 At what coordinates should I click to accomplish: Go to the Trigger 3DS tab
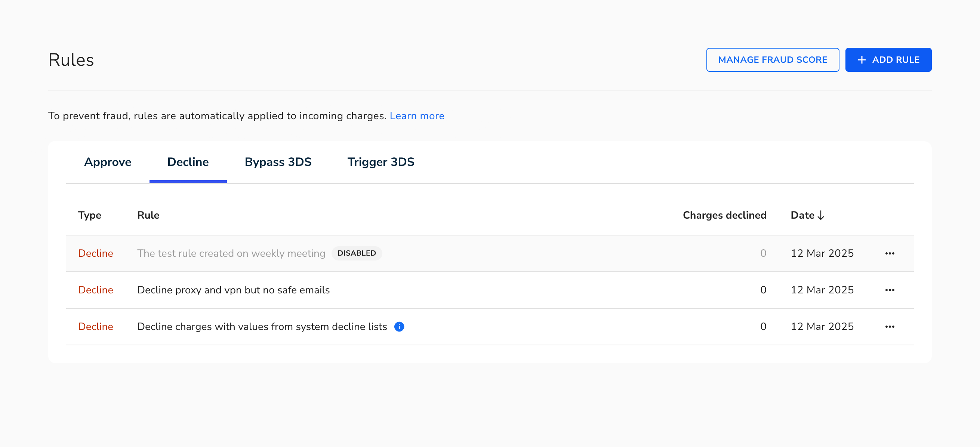381,162
